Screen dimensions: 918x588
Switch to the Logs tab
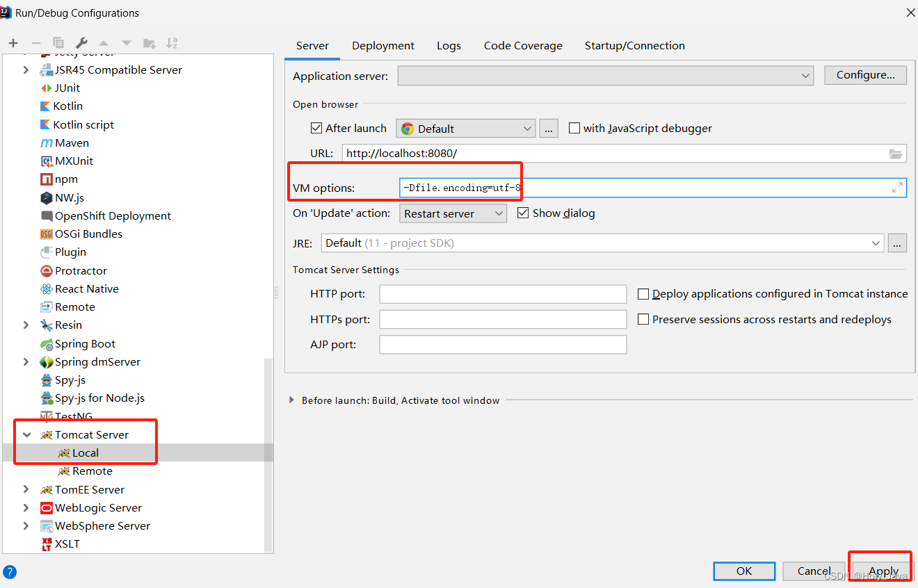click(x=449, y=46)
